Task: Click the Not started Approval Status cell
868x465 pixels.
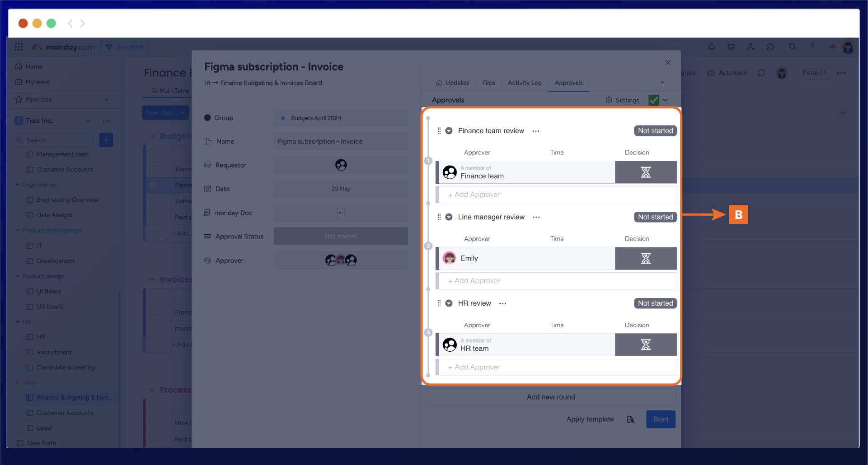Action: [x=341, y=237]
